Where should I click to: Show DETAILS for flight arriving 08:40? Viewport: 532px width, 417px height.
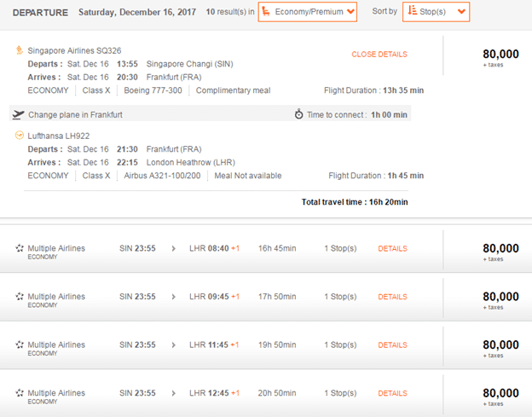point(392,249)
